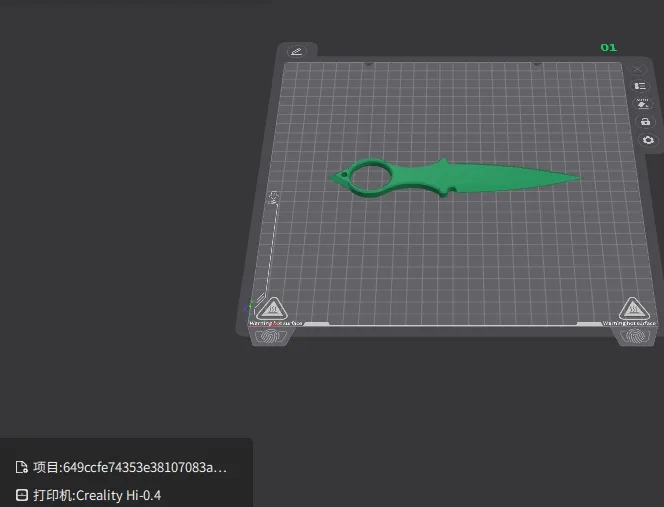
Task: Open plate settings gear icon
Action: (x=648, y=140)
